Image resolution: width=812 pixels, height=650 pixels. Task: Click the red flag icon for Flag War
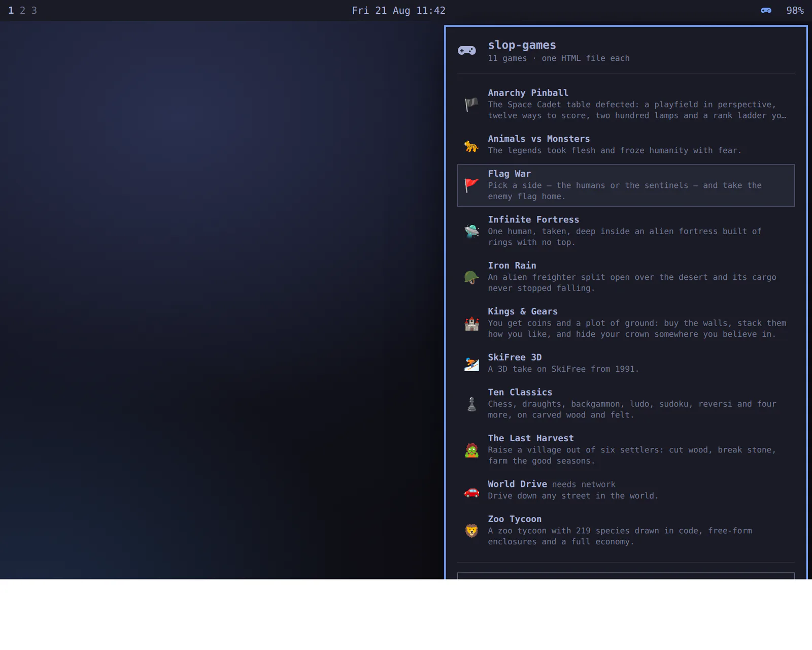(471, 185)
